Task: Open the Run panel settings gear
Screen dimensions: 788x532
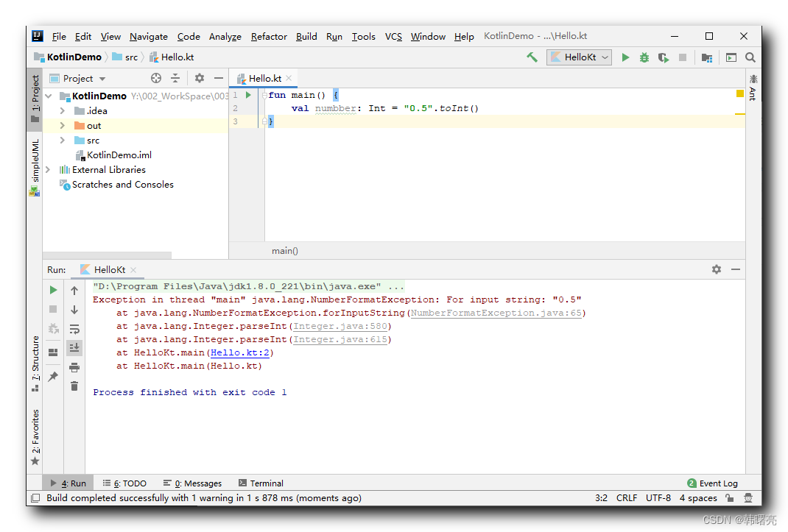Action: 716,269
